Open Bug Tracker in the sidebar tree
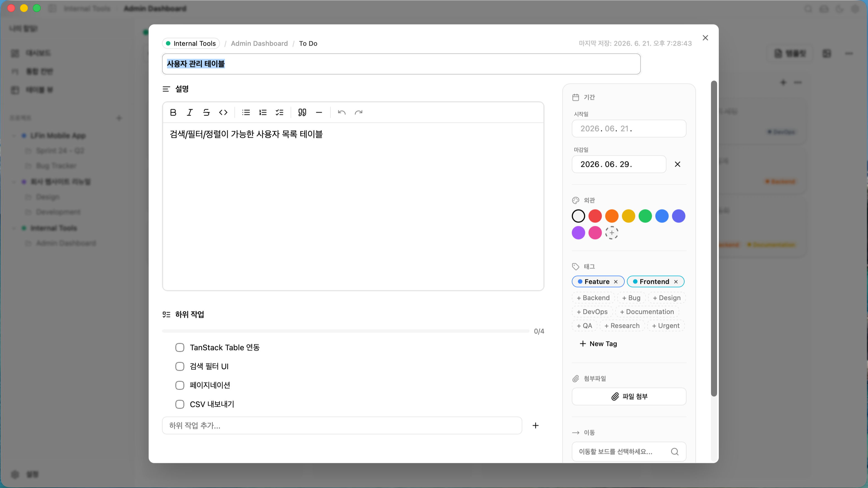 pos(56,165)
